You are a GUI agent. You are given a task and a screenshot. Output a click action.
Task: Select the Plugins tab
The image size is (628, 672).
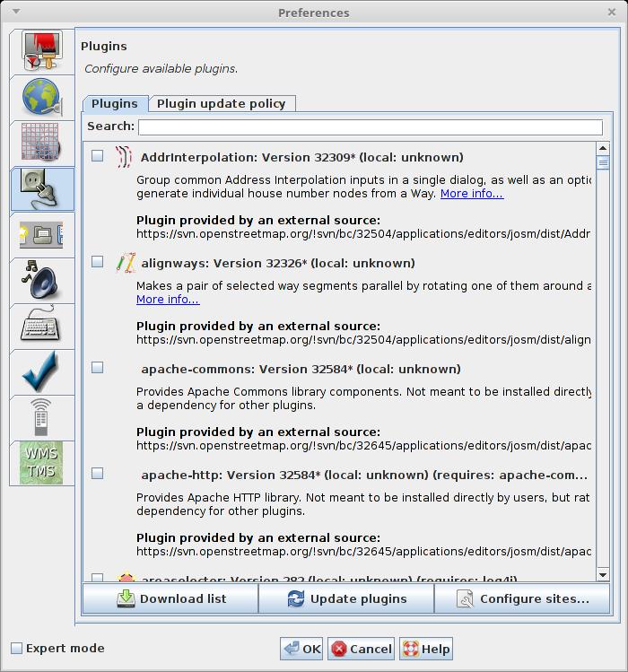pos(115,103)
